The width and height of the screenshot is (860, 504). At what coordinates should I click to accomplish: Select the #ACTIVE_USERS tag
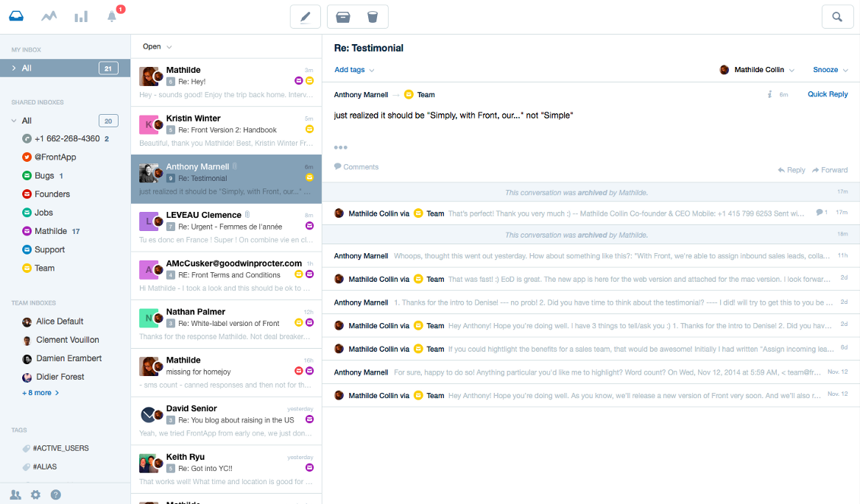(61, 448)
